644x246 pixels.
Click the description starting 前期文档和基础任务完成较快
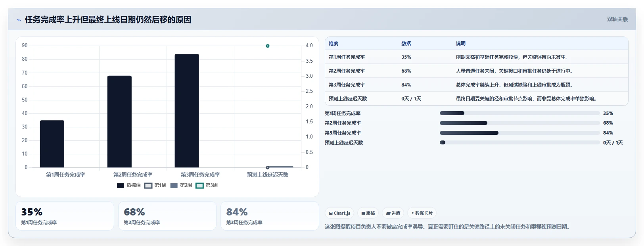[x=513, y=57]
